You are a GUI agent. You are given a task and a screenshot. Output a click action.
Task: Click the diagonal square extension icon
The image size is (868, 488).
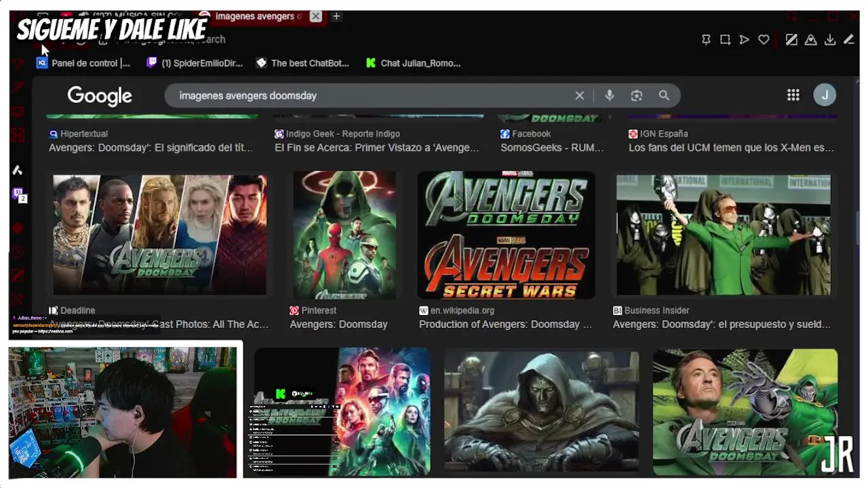click(791, 40)
